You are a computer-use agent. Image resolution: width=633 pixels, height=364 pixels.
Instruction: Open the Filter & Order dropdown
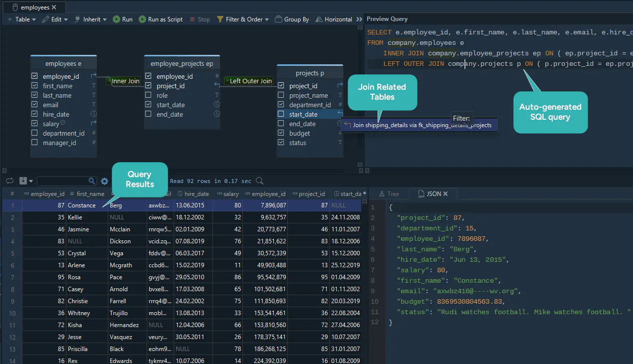point(243,19)
